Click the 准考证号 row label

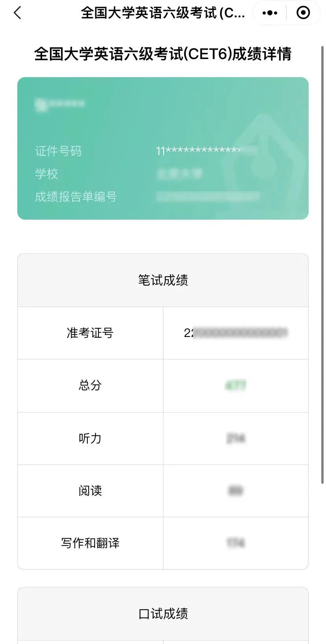click(90, 333)
